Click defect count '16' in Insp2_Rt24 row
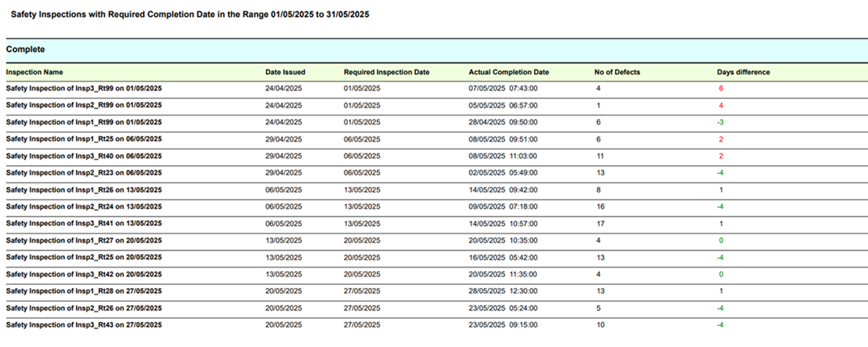The width and height of the screenshot is (868, 347). click(600, 206)
